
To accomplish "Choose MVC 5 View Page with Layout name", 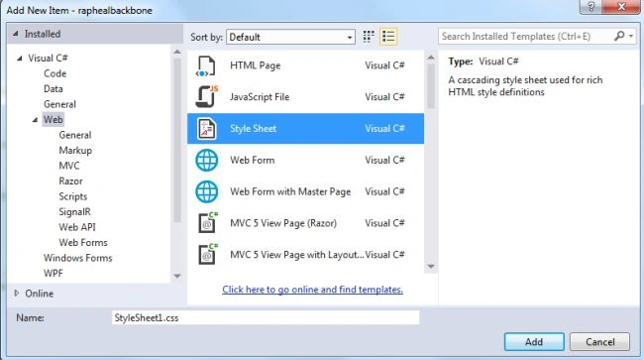I will (297, 255).
